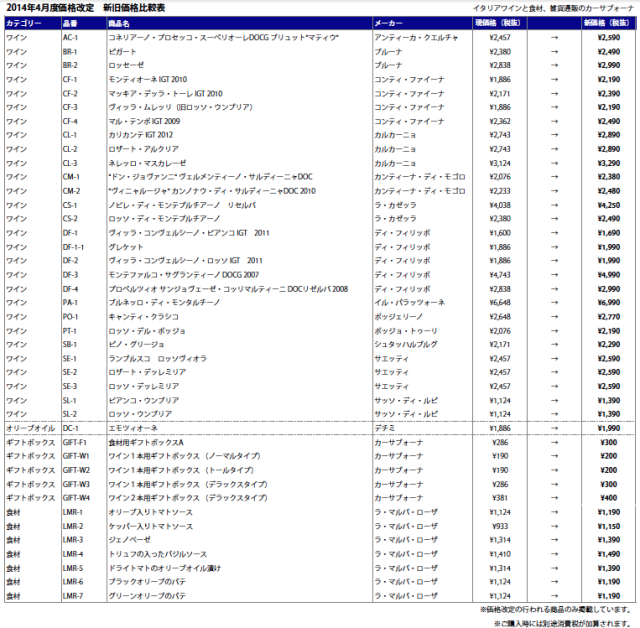Click the '商品名' column header
The image size is (640, 628).
pos(119,23)
